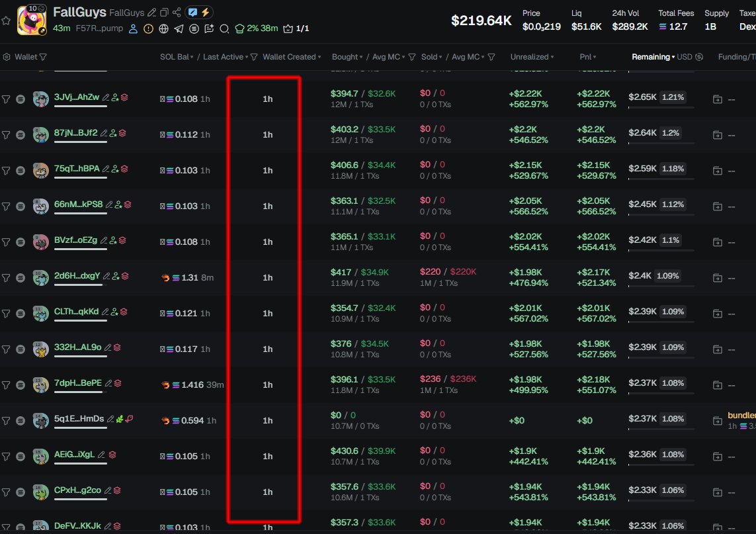Click the yellow warning circle icon in header

pyautogui.click(x=148, y=28)
